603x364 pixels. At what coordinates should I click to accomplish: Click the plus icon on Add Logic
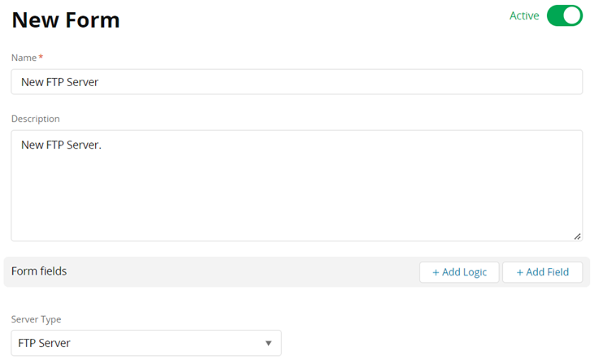pyautogui.click(x=436, y=272)
